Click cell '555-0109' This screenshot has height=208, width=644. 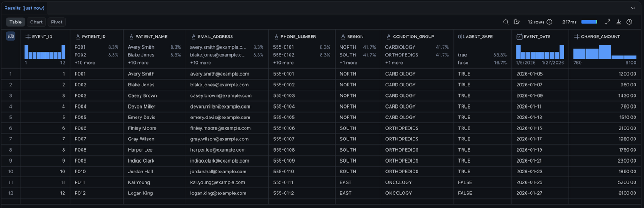coord(302,161)
